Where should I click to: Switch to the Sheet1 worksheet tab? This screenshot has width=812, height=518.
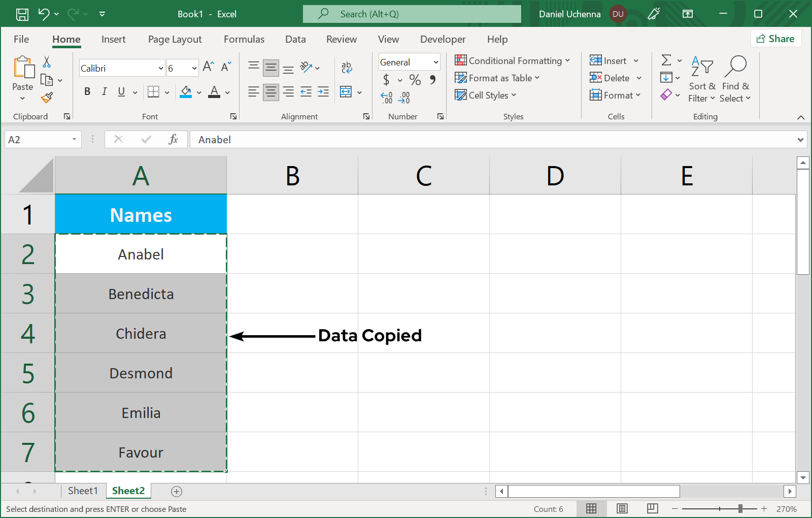point(82,491)
